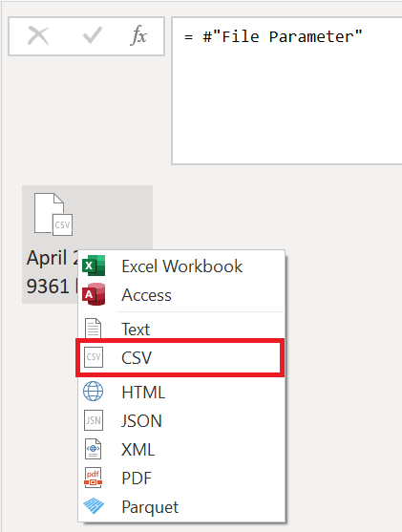Pick the Text menu entry
Screen dimensions: 402x532
(x=136, y=330)
